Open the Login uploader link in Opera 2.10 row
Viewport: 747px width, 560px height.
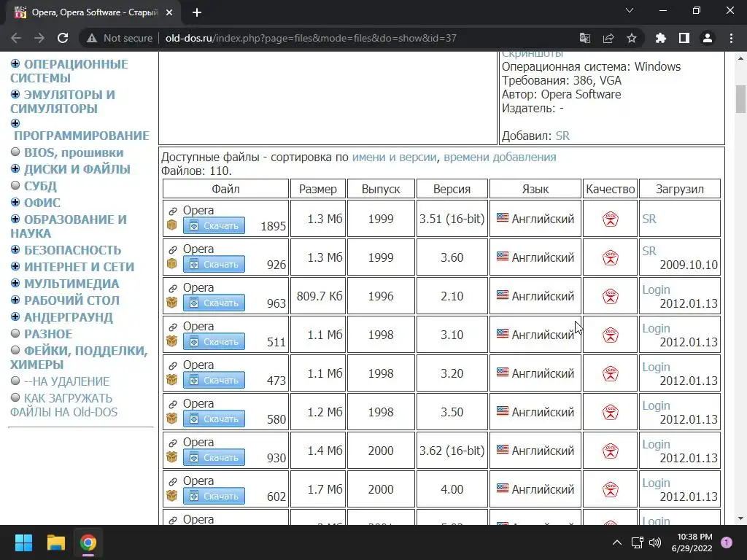(656, 290)
